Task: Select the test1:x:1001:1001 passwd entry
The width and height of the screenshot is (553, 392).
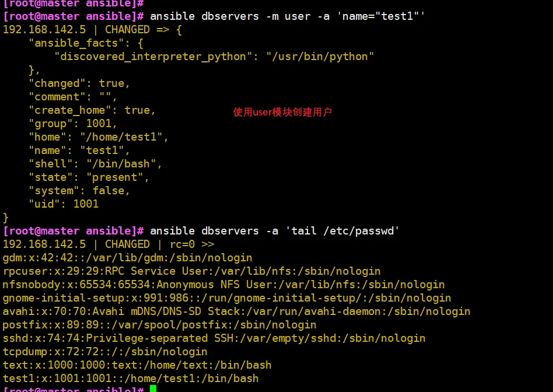Action: pos(131,378)
